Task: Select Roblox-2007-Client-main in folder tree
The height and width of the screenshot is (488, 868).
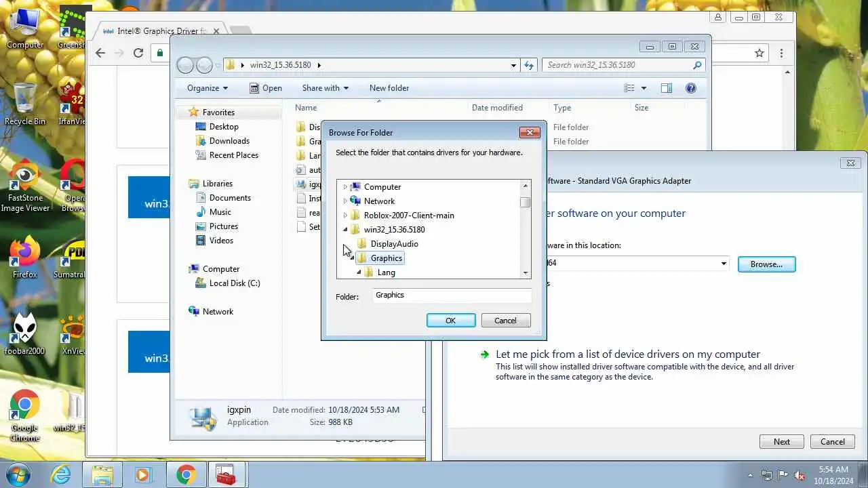Action: pos(409,216)
